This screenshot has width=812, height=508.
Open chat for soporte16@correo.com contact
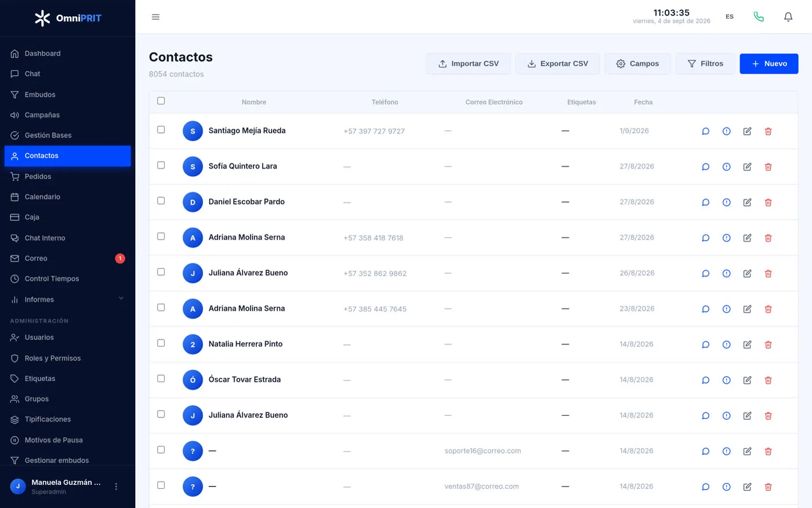pos(705,451)
